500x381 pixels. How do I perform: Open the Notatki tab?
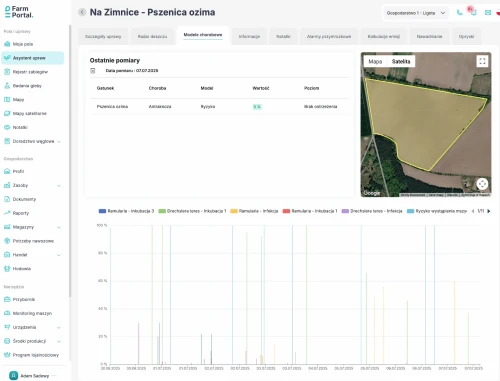click(x=283, y=36)
